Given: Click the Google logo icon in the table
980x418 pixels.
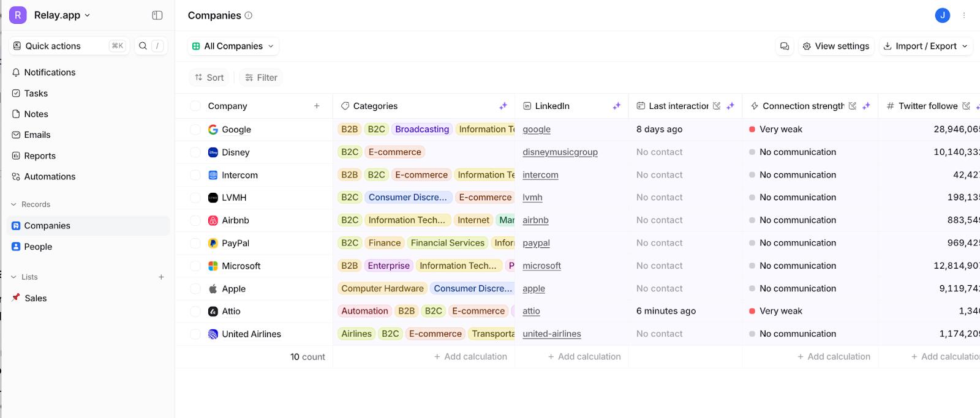Looking at the screenshot, I should [x=213, y=130].
